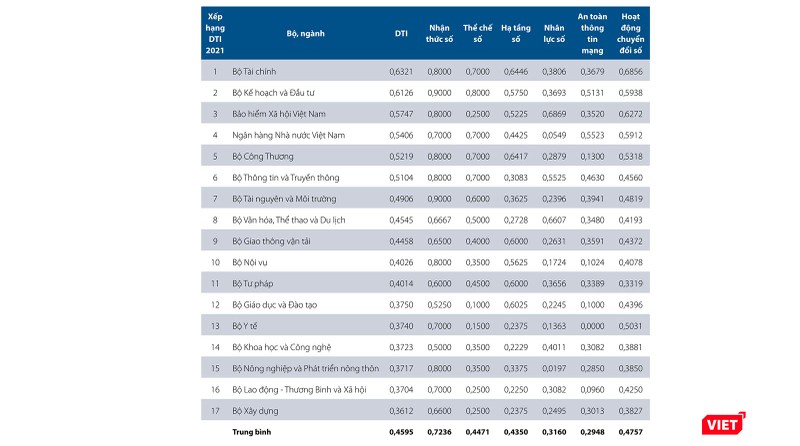This screenshot has height=446, width=800.
Task: Click the 'Xếp hạng DTI 2021' header
Action: [214, 33]
